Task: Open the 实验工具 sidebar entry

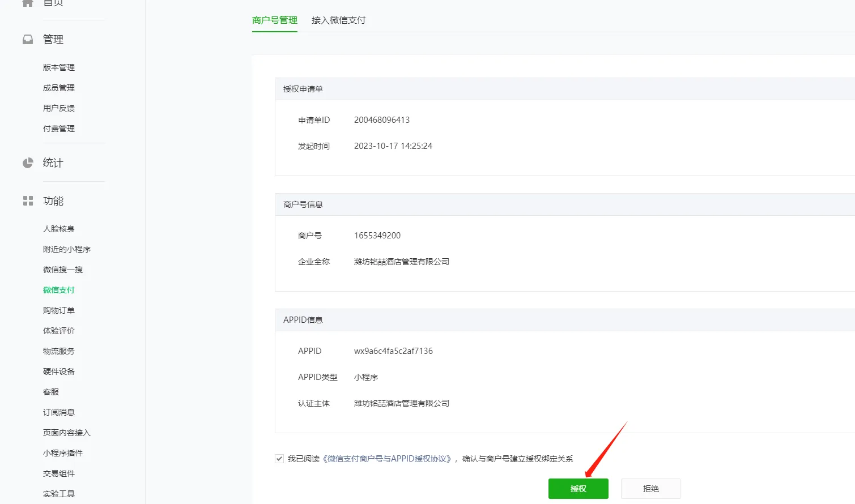Action: coord(58,493)
